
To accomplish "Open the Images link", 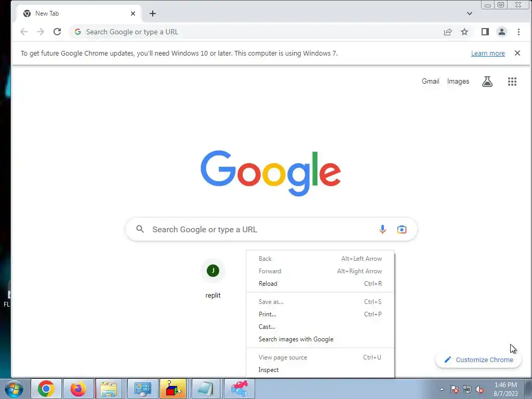I will (458, 82).
